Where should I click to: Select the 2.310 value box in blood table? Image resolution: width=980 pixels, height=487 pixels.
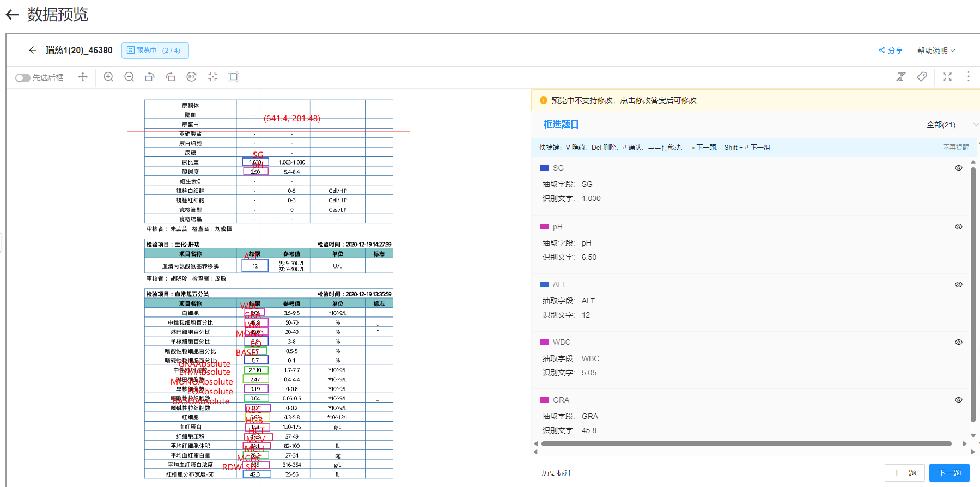[x=255, y=370]
